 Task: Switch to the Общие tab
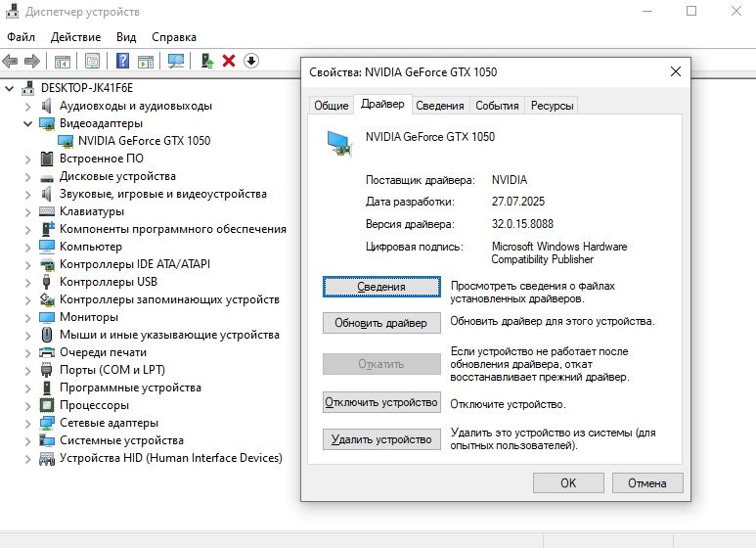point(332,105)
